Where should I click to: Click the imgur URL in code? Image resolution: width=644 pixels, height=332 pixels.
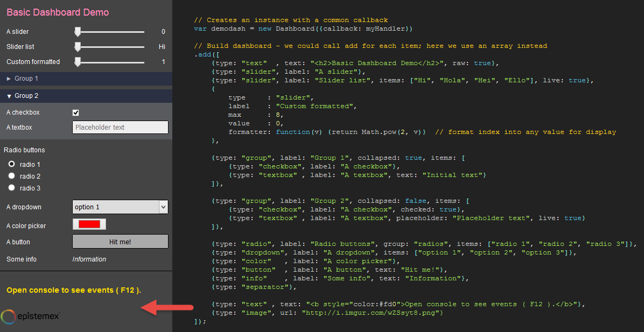372,313
